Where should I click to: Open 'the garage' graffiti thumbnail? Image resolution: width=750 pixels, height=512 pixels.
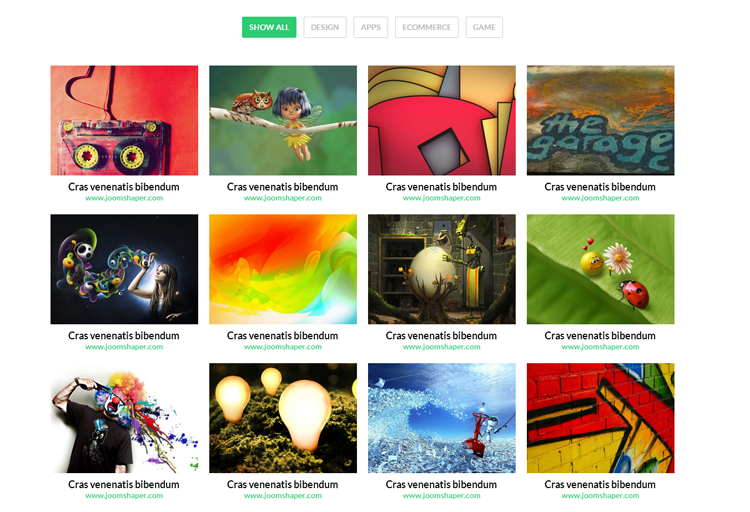601,121
